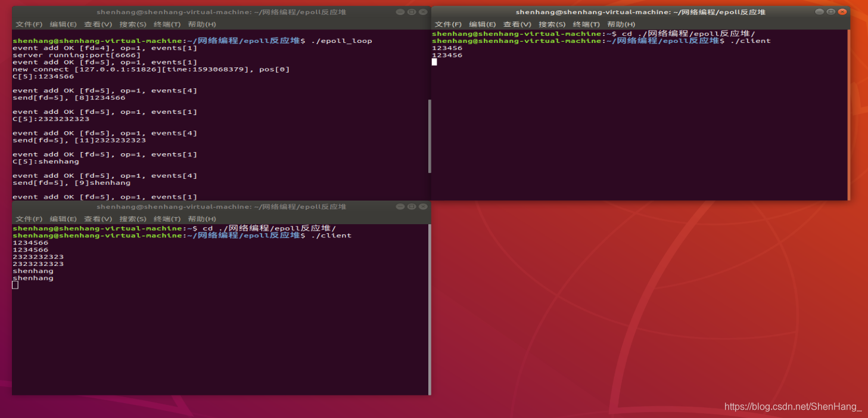Click server output "C[5]:1234566"
Viewport: 868px width, 418px height.
point(43,77)
